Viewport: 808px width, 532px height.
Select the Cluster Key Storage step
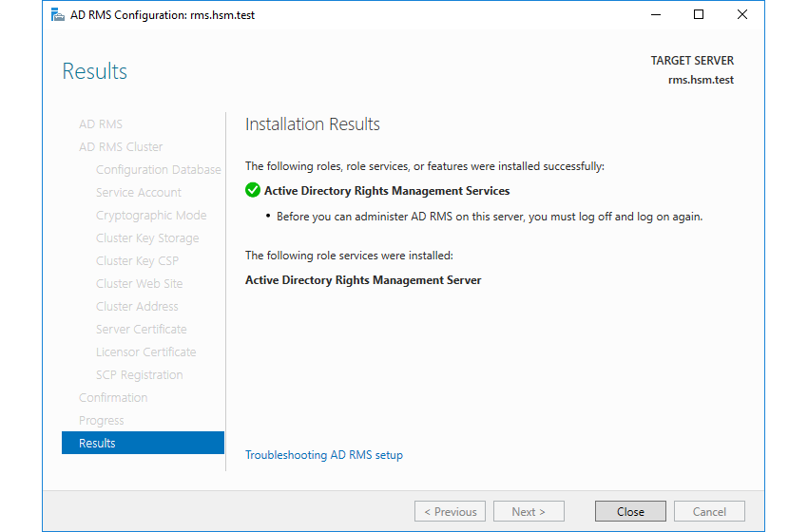[x=146, y=237]
